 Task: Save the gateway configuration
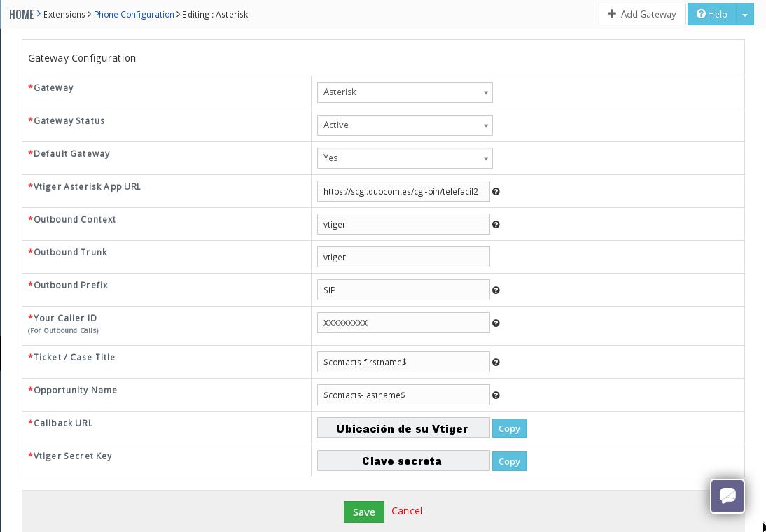click(x=363, y=512)
